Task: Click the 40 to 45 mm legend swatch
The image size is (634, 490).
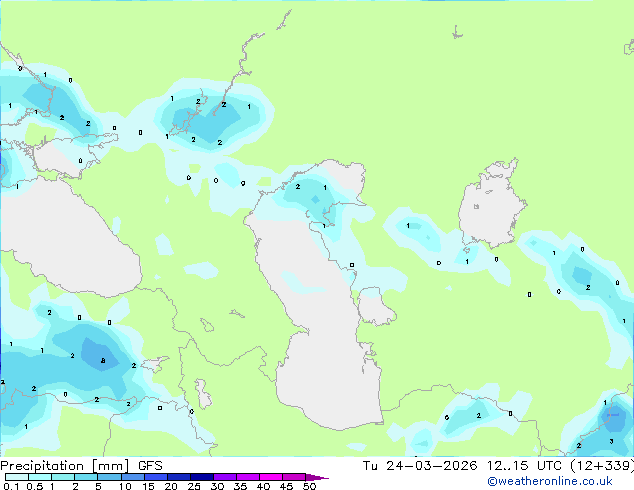Action: pos(270,477)
